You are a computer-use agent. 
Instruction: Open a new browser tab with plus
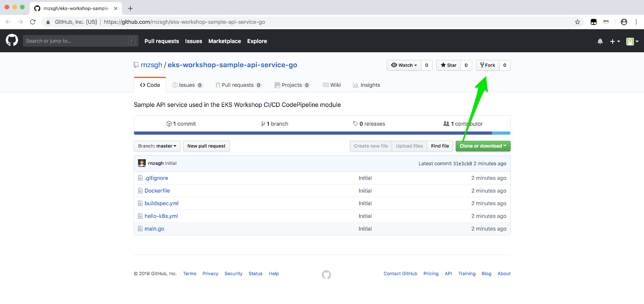[x=130, y=8]
